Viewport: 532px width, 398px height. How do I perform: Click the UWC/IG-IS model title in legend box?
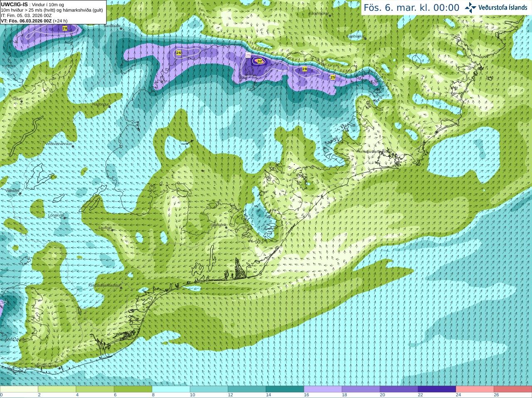coord(14,5)
